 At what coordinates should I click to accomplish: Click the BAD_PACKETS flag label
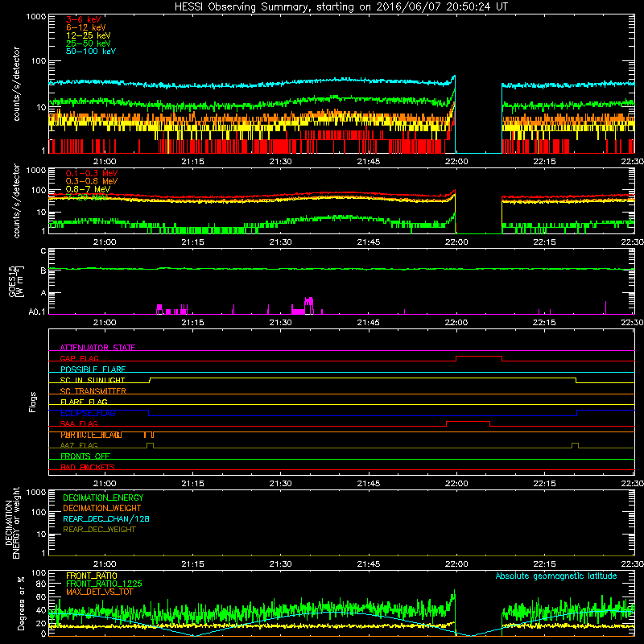88,467
